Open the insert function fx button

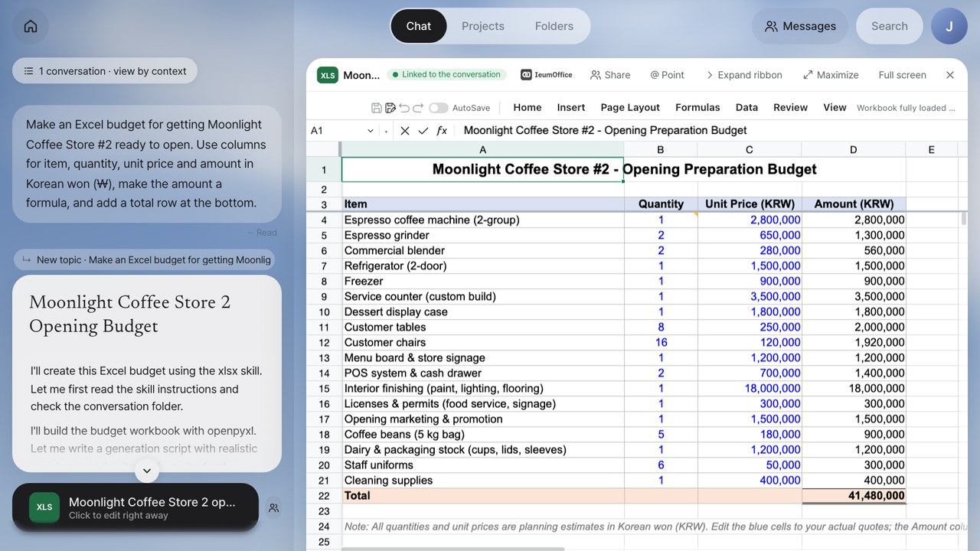(442, 131)
